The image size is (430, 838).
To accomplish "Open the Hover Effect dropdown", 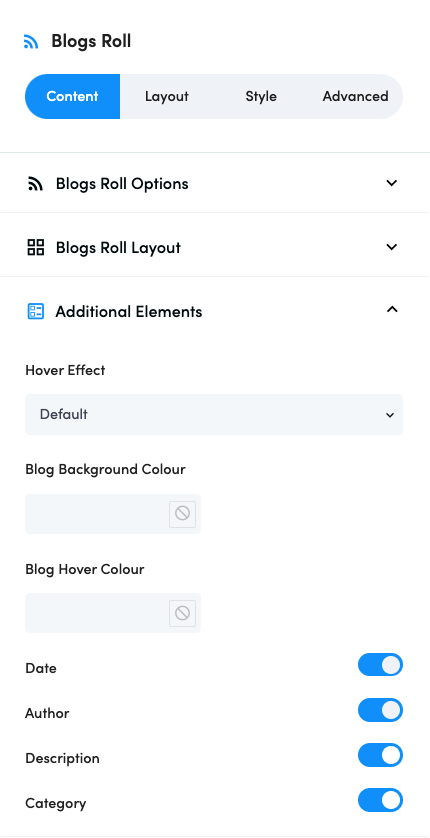I will pos(214,415).
